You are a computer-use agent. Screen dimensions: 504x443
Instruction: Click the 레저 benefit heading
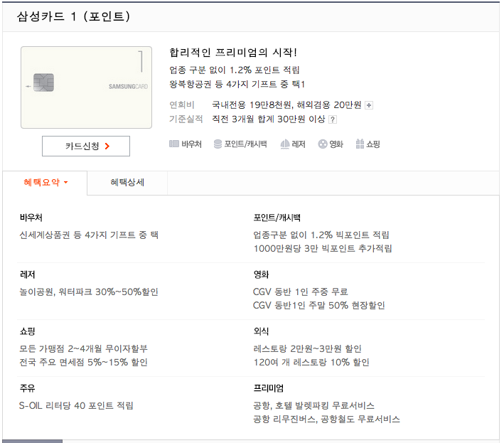[x=27, y=274]
